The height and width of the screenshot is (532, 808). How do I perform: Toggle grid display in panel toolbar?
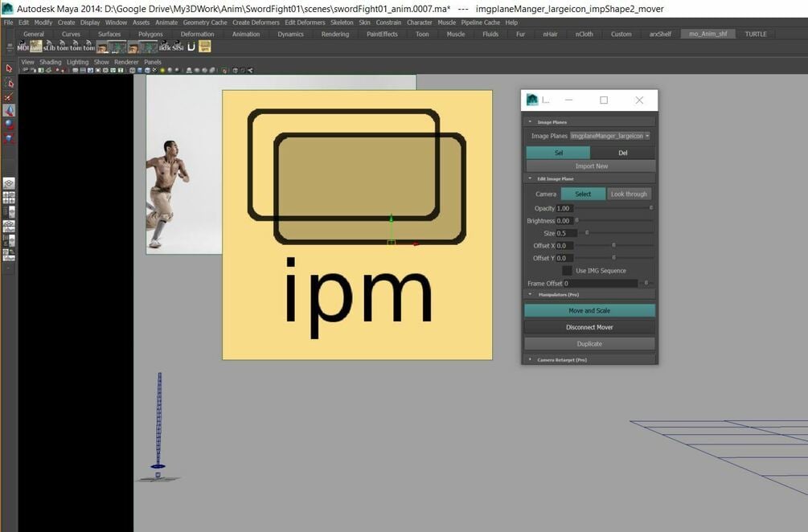pos(76,70)
